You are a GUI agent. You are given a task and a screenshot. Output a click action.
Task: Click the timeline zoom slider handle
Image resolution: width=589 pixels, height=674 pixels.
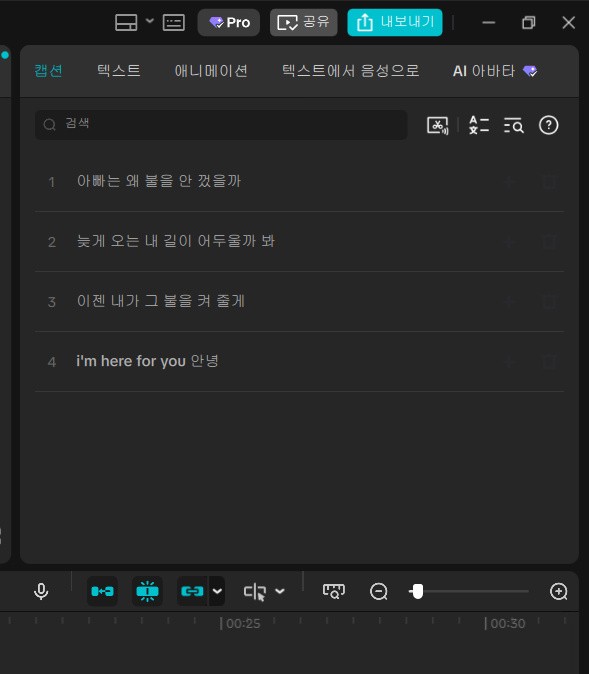coord(417,591)
